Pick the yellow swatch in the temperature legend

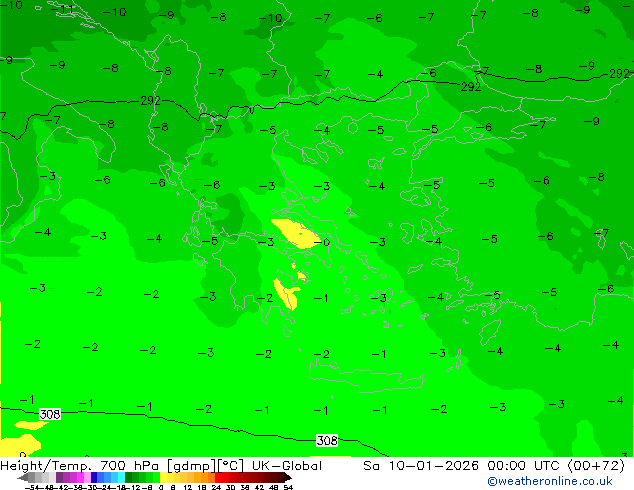pos(163,477)
